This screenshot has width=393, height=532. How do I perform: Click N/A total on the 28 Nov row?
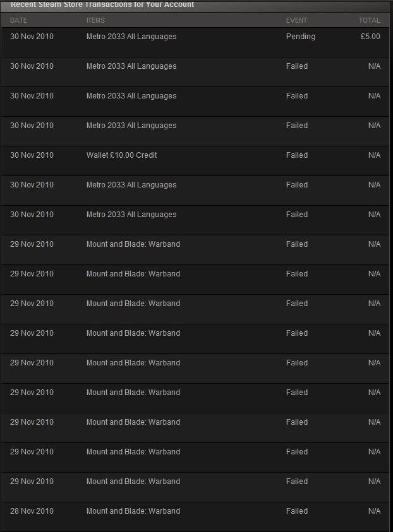click(x=374, y=511)
